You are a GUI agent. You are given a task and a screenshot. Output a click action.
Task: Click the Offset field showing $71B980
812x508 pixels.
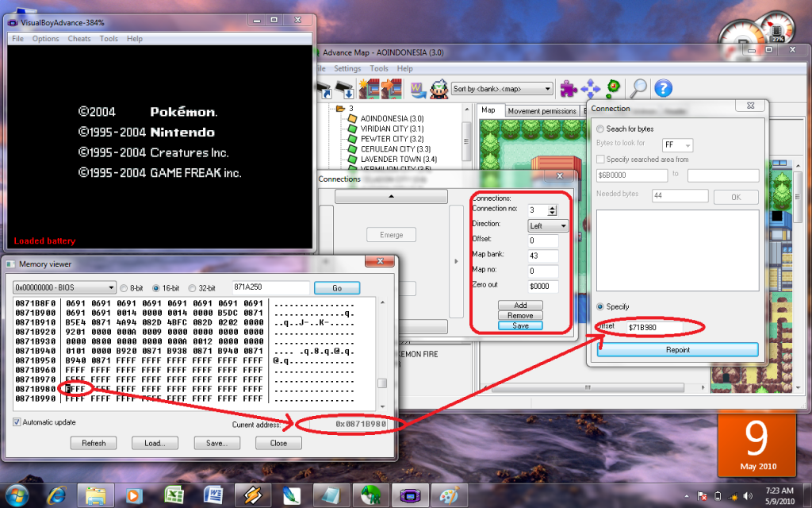[x=654, y=328]
